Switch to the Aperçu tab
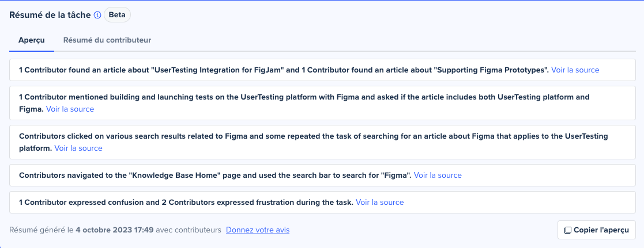644x248 pixels. point(32,40)
